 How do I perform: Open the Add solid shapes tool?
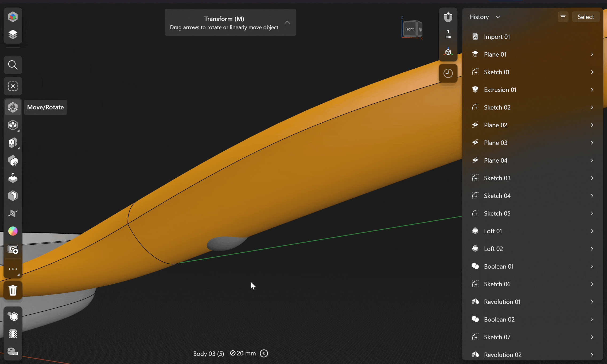(13, 125)
